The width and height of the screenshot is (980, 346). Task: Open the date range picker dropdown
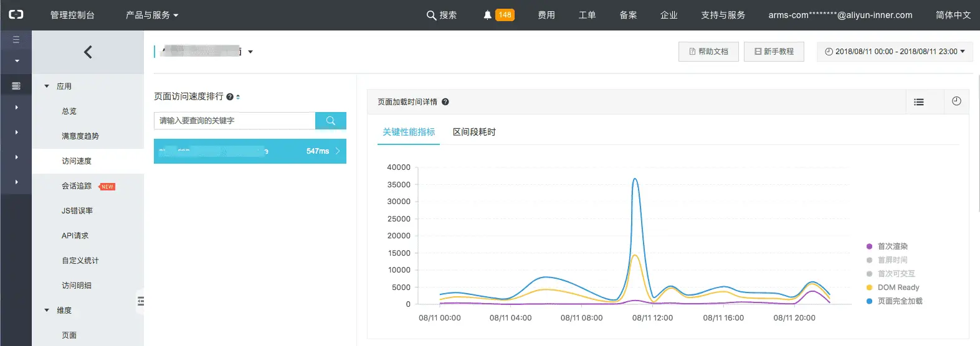894,52
